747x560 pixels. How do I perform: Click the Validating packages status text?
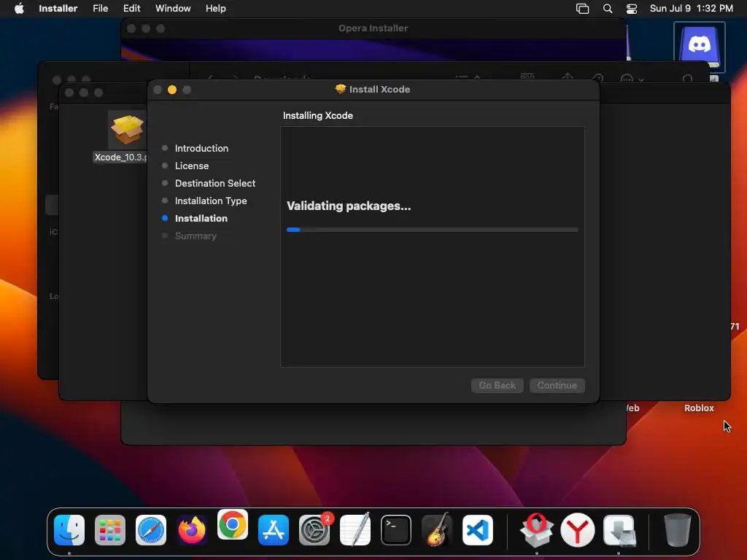point(349,206)
